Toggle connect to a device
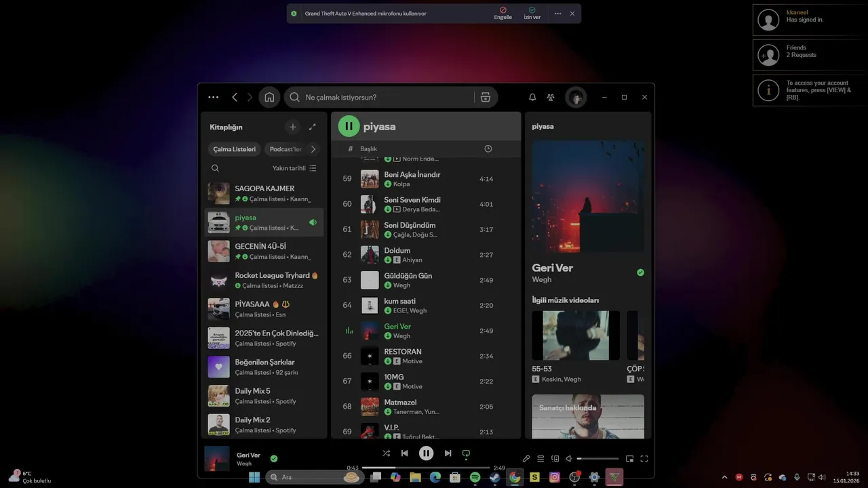 (555, 459)
